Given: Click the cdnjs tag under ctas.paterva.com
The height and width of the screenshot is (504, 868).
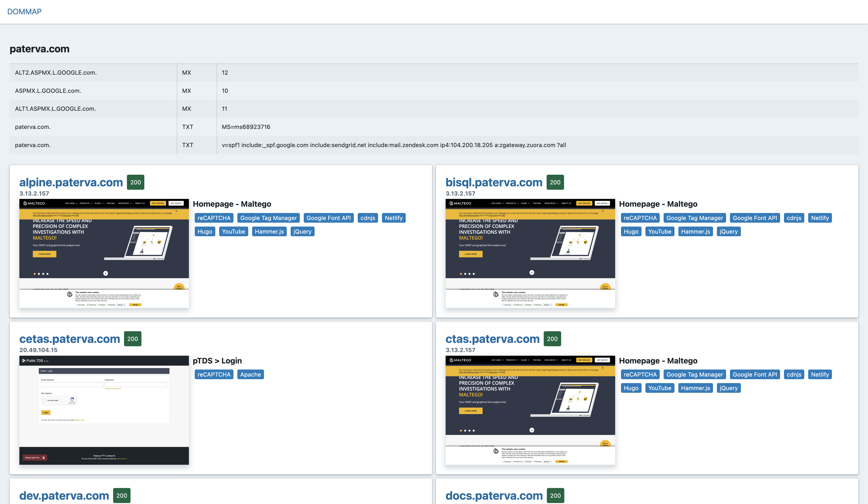Looking at the screenshot, I should pyautogui.click(x=794, y=374).
